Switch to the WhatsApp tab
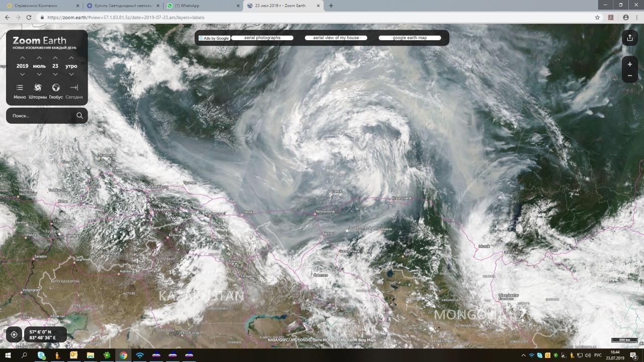 (203, 6)
